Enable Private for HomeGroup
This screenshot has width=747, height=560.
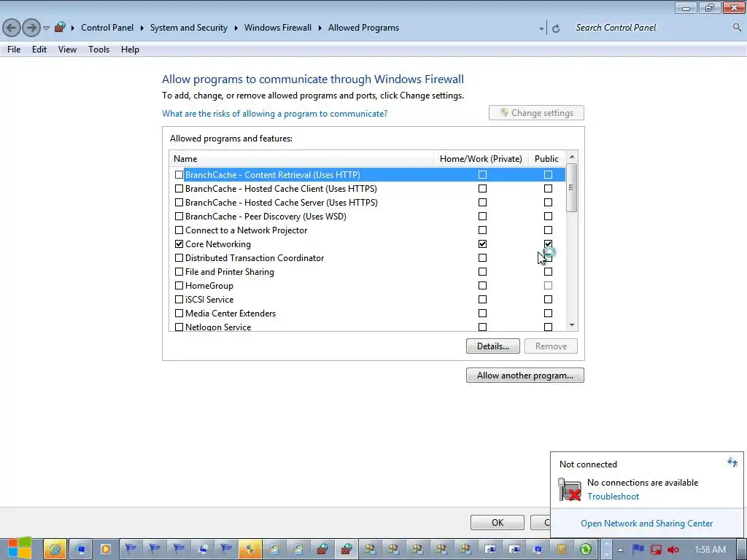(483, 286)
